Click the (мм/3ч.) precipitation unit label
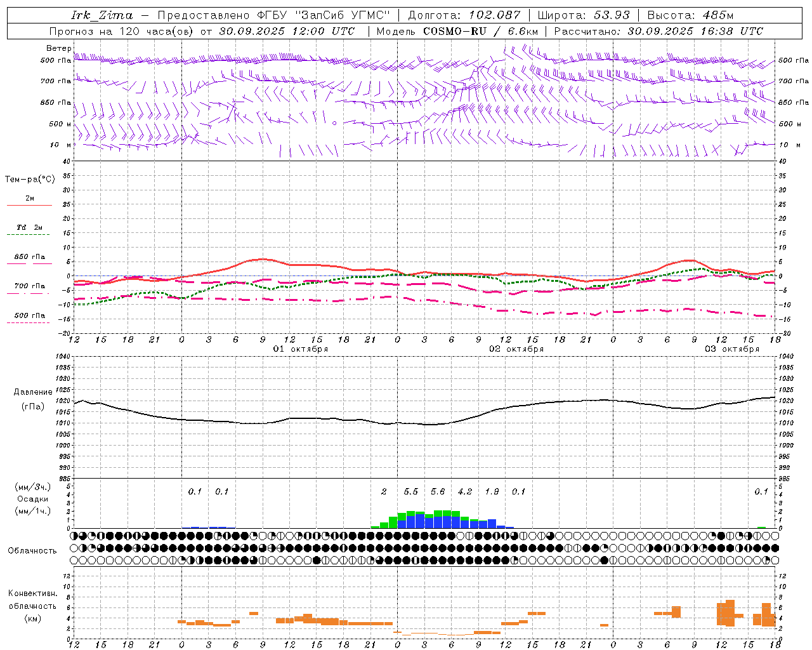Image resolution: width=812 pixels, height=650 pixels. point(32,487)
